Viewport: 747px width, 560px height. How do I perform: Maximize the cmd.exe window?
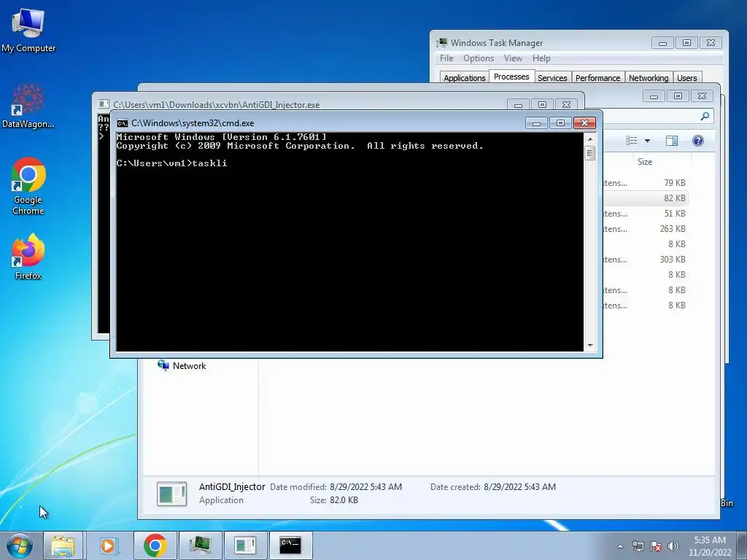click(x=560, y=123)
